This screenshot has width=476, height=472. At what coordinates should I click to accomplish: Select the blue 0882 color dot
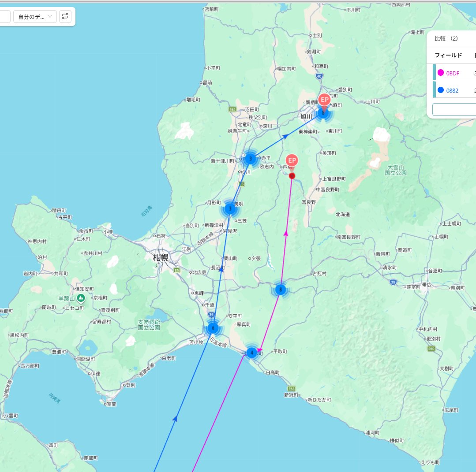441,90
